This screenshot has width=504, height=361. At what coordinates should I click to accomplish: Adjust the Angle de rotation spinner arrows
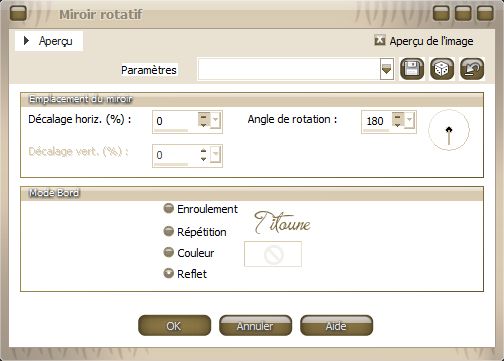[397, 120]
